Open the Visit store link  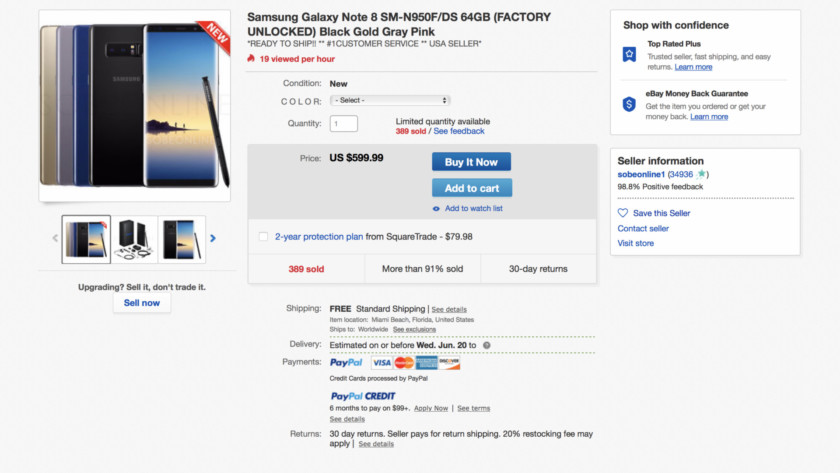(x=635, y=243)
